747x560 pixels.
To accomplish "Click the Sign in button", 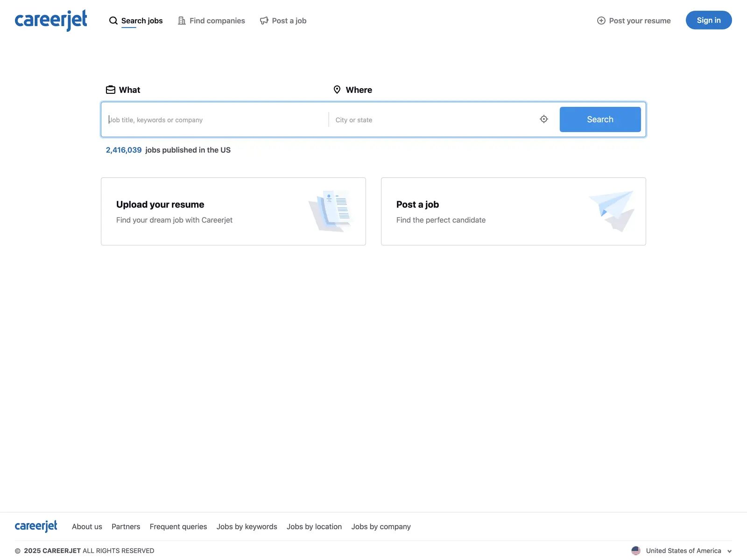I will point(709,20).
